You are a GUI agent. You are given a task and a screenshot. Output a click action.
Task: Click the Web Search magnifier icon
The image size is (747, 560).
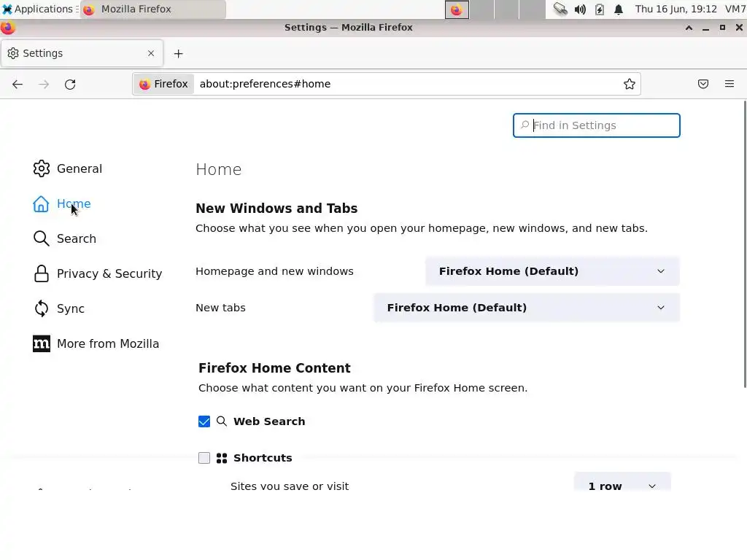point(222,421)
